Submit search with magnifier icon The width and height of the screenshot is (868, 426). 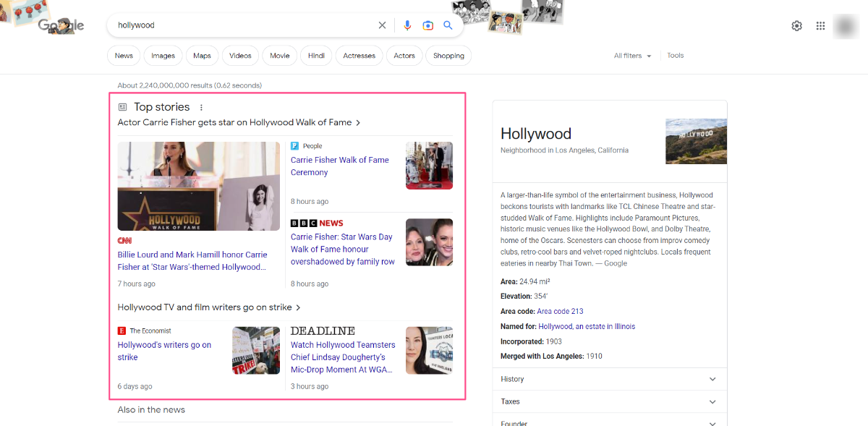click(448, 25)
